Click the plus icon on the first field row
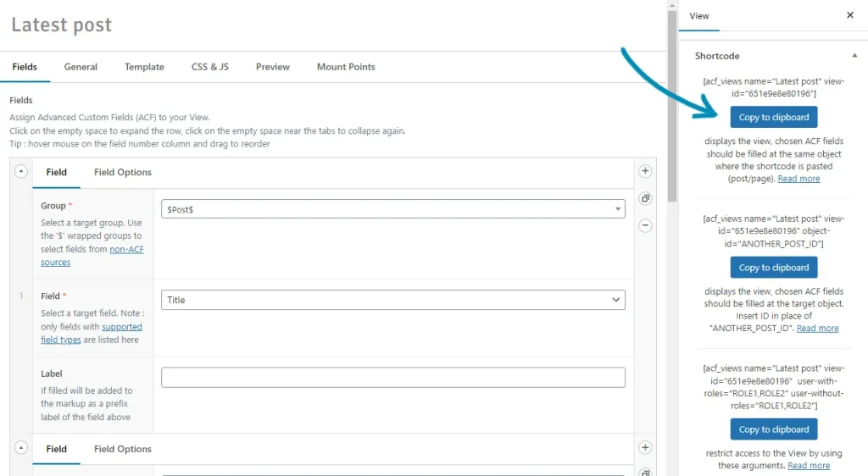Screen dimensions: 868x476 pyautogui.click(x=645, y=171)
